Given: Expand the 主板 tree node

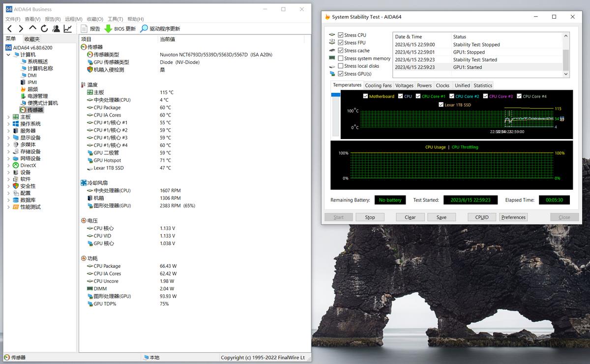Looking at the screenshot, I should click(x=8, y=117).
